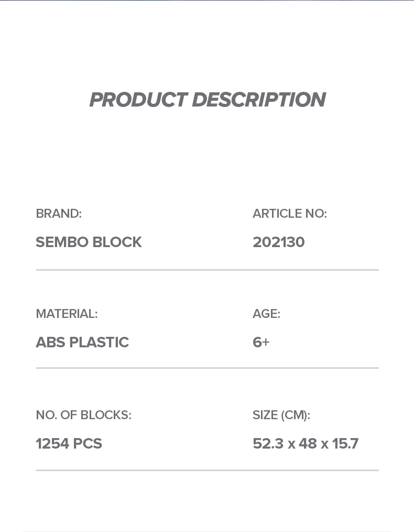Click the word BLOCK in brand value
414x532 pixels.
pyautogui.click(x=117, y=242)
